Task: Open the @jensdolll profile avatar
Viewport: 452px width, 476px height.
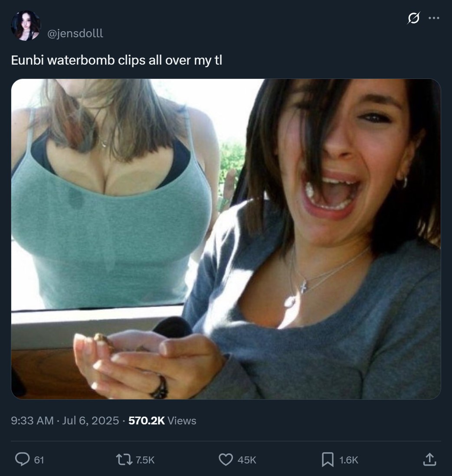Action: pos(26,26)
